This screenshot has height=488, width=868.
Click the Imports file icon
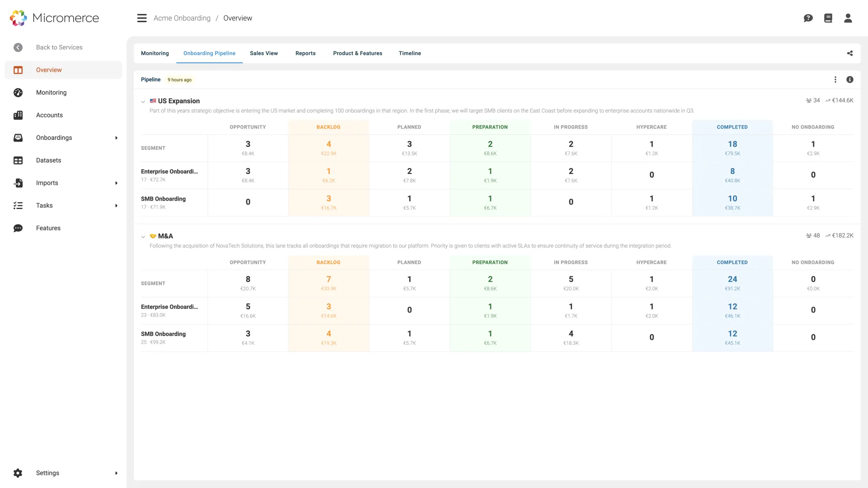[18, 183]
